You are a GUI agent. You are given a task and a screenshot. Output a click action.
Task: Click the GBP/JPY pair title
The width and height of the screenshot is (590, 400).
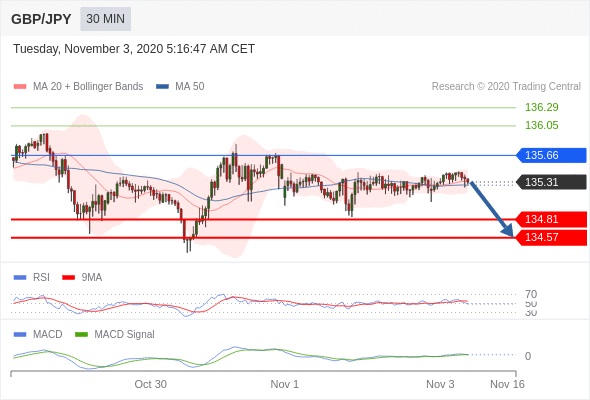(x=41, y=19)
